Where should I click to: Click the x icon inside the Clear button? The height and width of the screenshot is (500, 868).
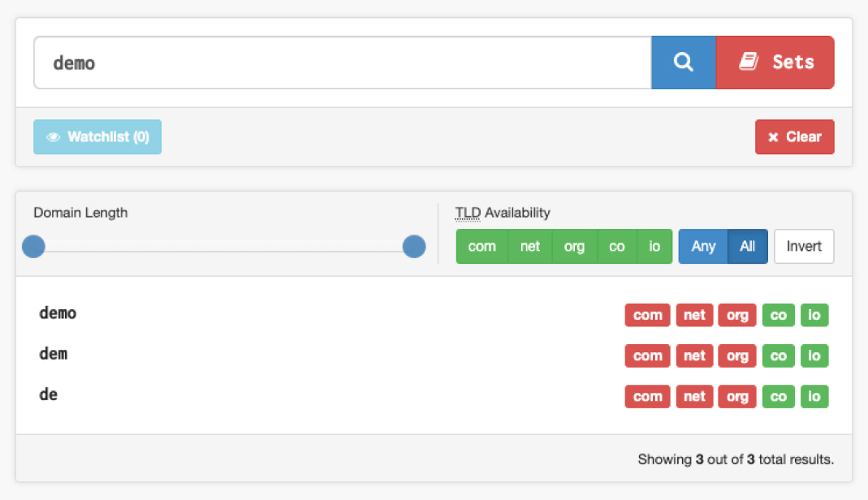[x=772, y=136]
